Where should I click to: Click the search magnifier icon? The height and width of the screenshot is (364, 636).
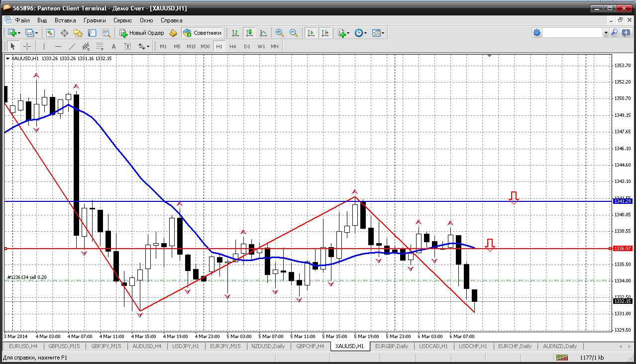click(614, 33)
